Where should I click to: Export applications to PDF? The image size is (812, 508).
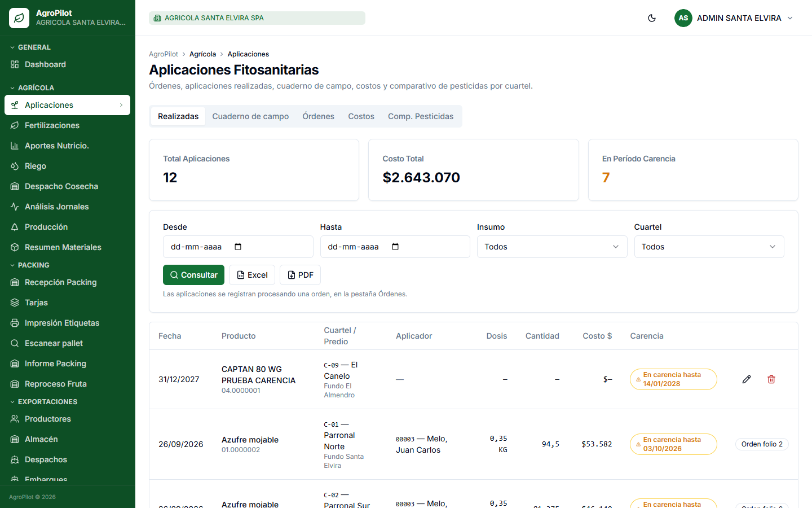[300, 275]
